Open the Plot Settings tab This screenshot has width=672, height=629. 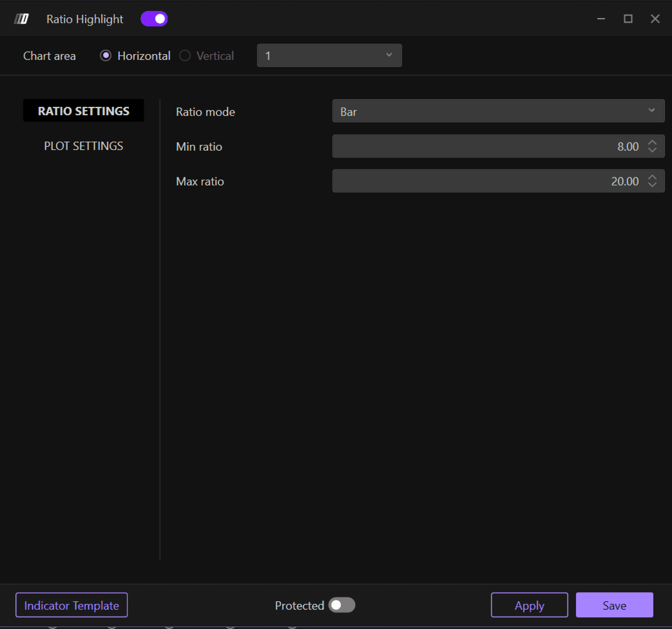point(83,146)
